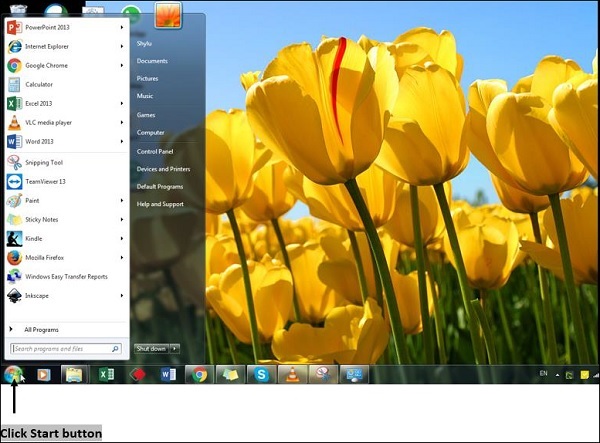Image resolution: width=600 pixels, height=443 pixels.
Task: Open Documents library link
Action: pos(152,61)
